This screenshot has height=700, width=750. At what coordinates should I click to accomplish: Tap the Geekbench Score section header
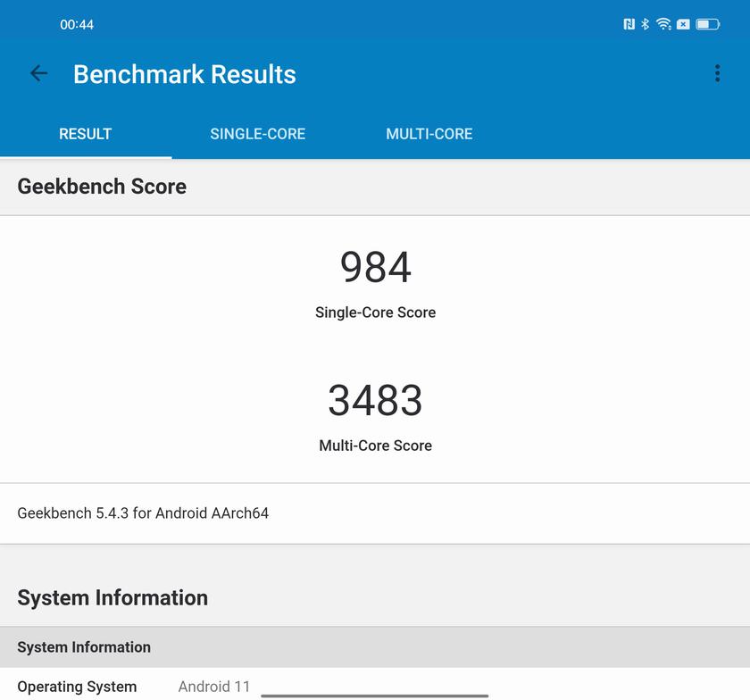(102, 187)
